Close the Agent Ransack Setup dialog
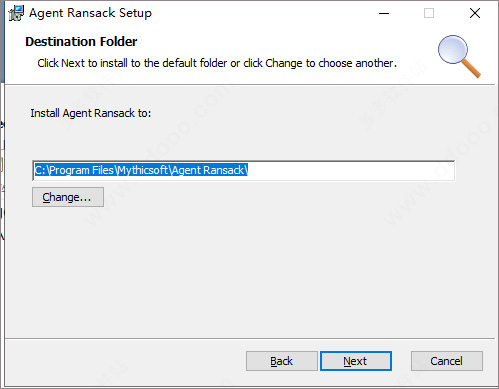Screen dimensions: 499x389 [x=475, y=13]
